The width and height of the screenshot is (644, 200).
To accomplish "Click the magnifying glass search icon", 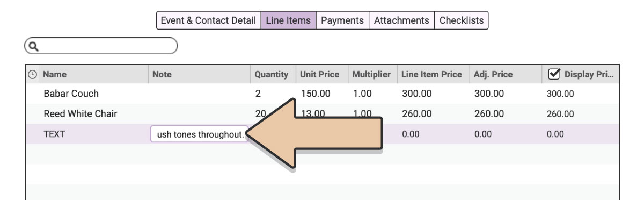I will click(33, 46).
